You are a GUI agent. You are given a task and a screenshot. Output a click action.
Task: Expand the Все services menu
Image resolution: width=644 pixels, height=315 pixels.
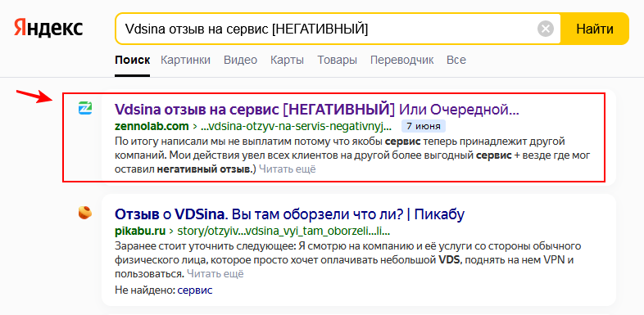point(456,61)
